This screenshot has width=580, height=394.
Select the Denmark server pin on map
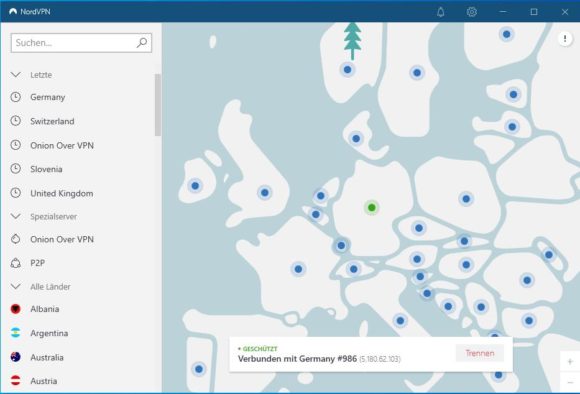coord(356,139)
